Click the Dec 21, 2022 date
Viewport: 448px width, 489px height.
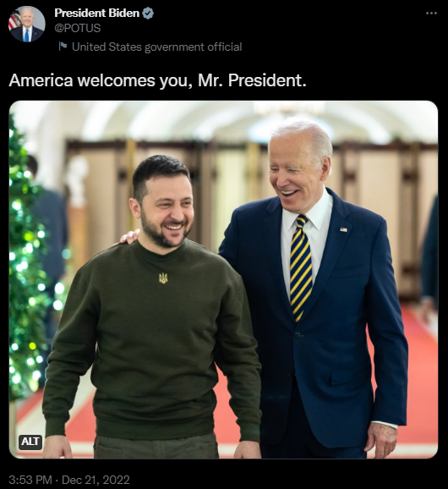(96, 480)
